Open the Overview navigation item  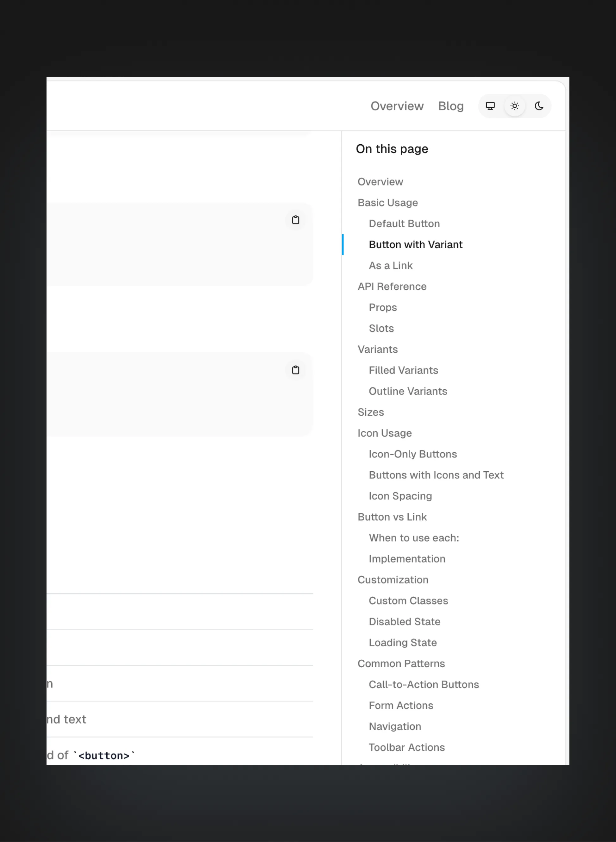(x=397, y=106)
